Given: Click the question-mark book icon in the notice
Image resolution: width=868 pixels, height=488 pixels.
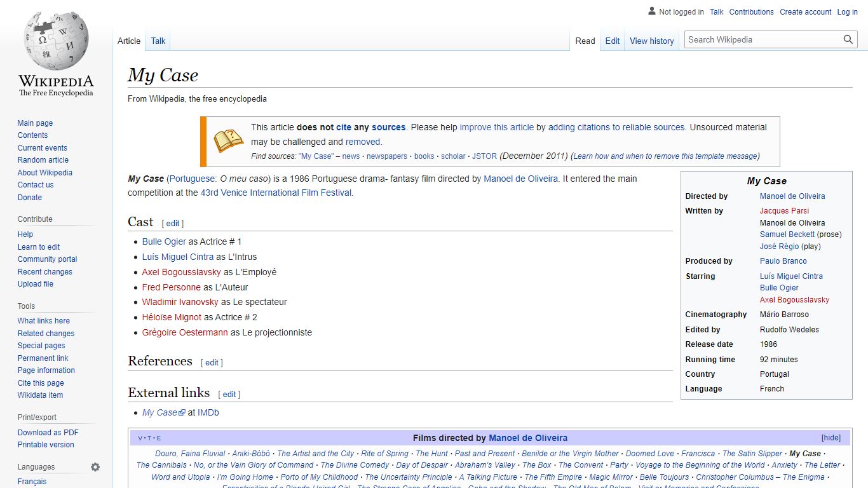Looking at the screenshot, I should 228,140.
